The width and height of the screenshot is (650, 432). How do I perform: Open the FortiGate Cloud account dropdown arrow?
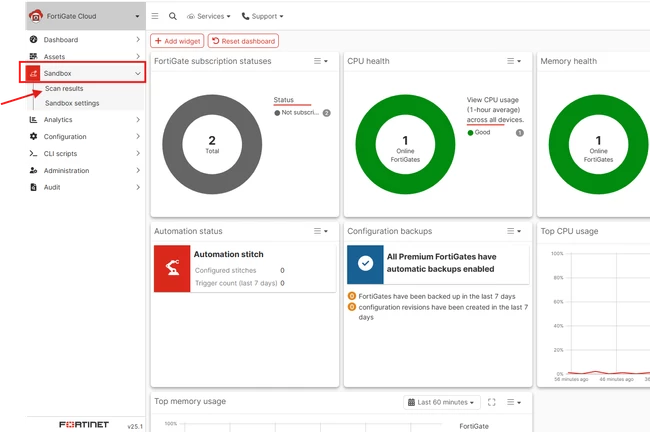click(137, 16)
